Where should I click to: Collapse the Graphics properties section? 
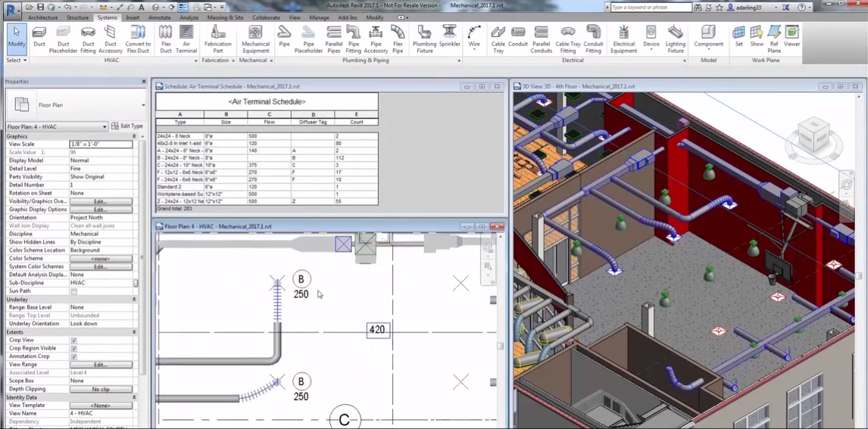134,136
